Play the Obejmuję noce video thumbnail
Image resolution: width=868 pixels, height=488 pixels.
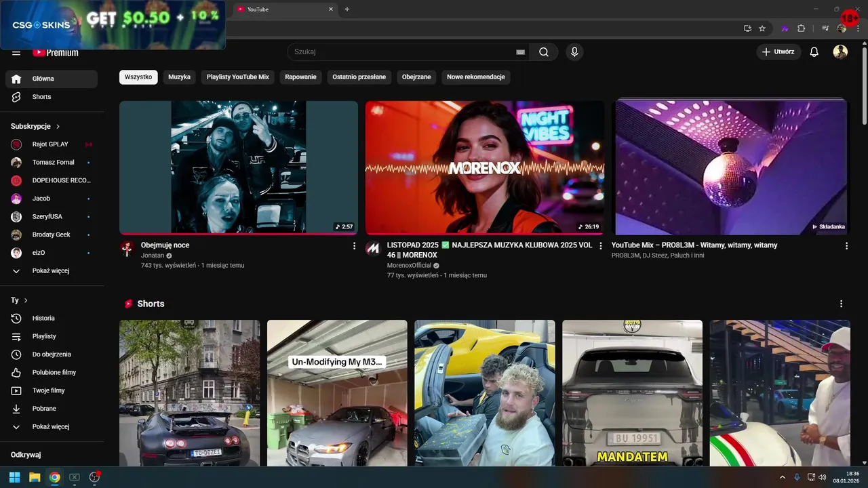point(239,167)
